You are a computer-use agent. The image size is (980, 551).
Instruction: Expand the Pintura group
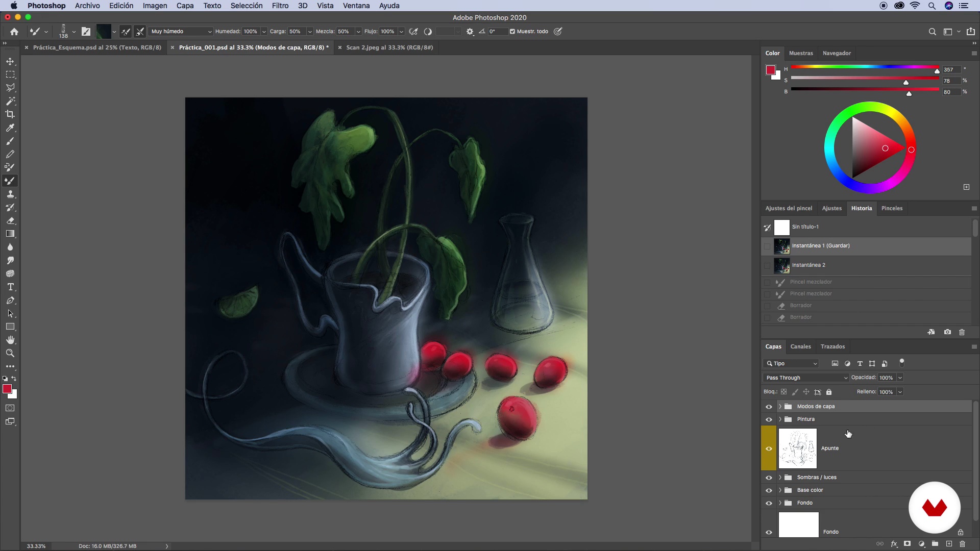pyautogui.click(x=780, y=419)
